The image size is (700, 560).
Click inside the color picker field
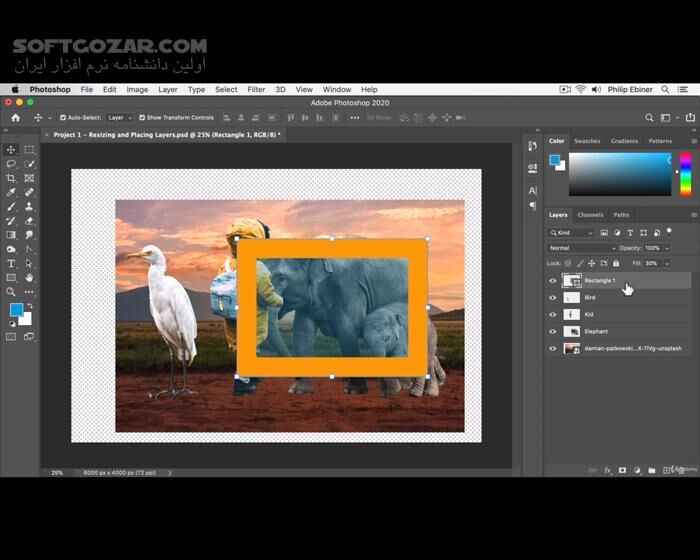tap(620, 174)
